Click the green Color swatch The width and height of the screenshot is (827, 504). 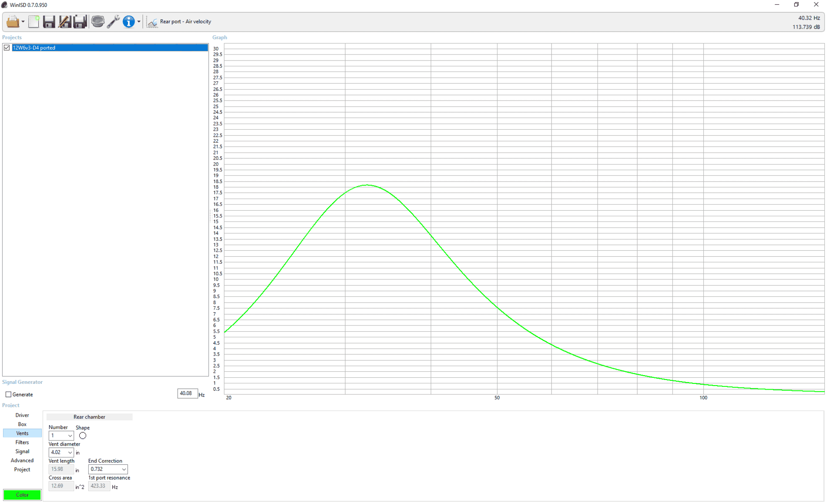click(x=22, y=495)
